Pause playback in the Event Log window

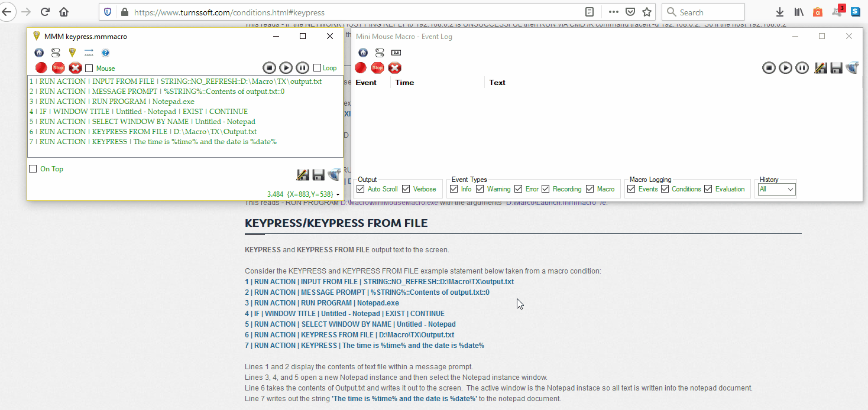coord(802,68)
